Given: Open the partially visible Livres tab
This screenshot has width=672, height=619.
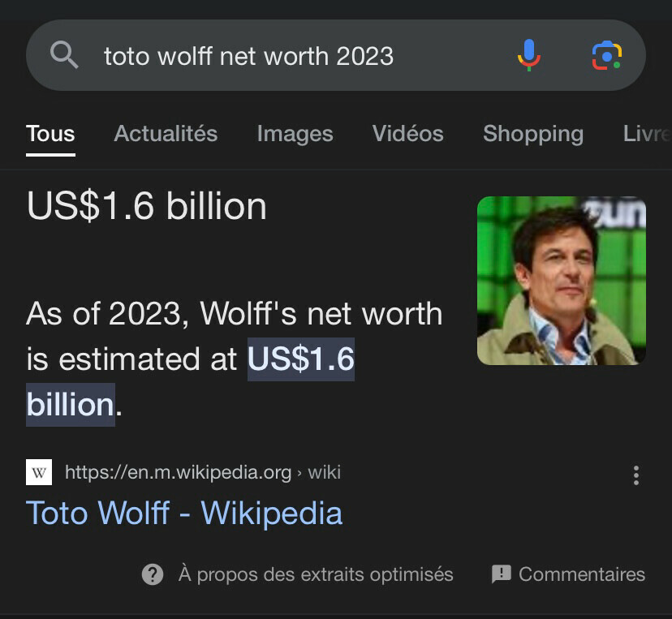Looking at the screenshot, I should [646, 134].
